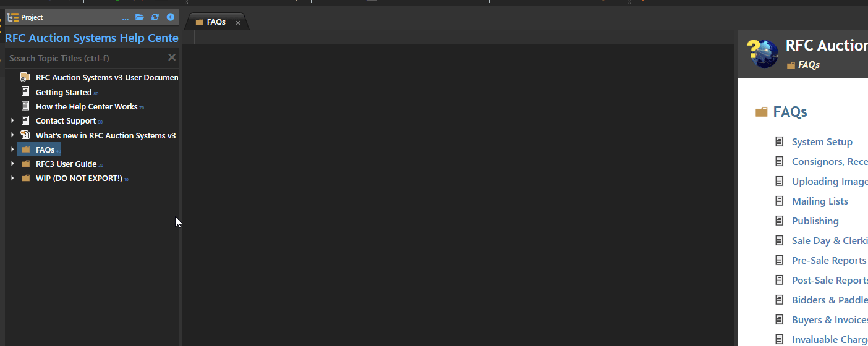Expand the WIP (DO NOT EXPORT!) folder
Screen dimensions: 868x346
click(x=12, y=178)
